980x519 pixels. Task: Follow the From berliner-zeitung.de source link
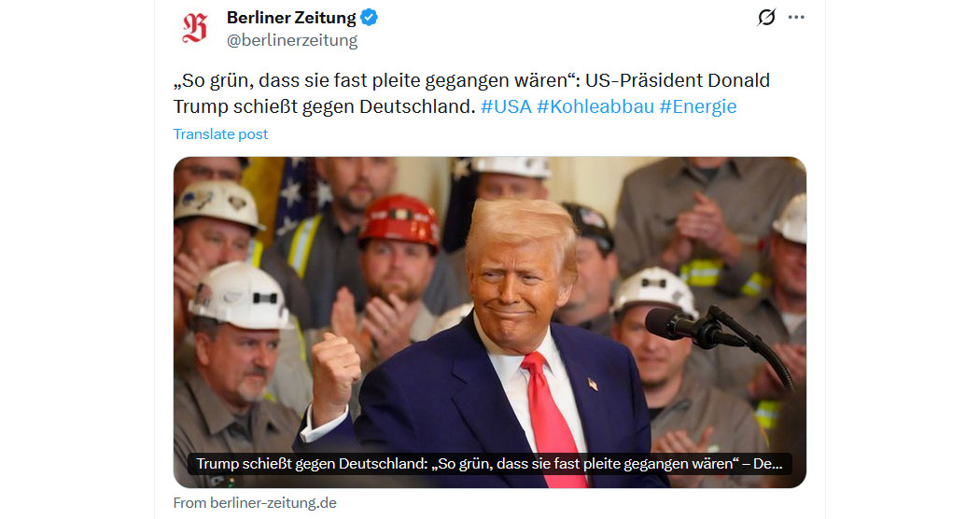[255, 503]
